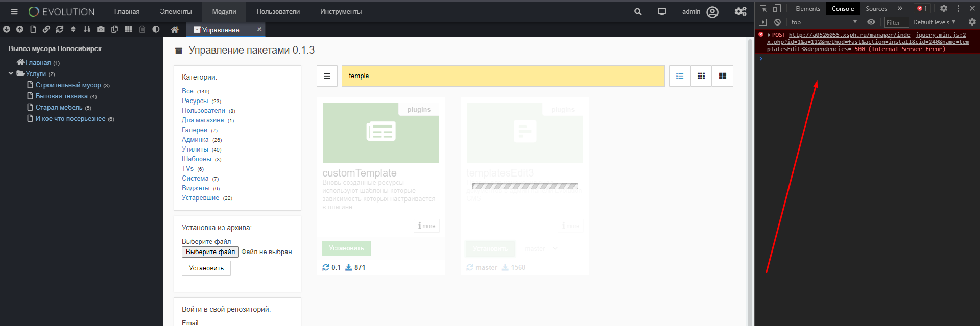Open master version dropdown on templatesEdit3
980x326 pixels.
coord(541,248)
